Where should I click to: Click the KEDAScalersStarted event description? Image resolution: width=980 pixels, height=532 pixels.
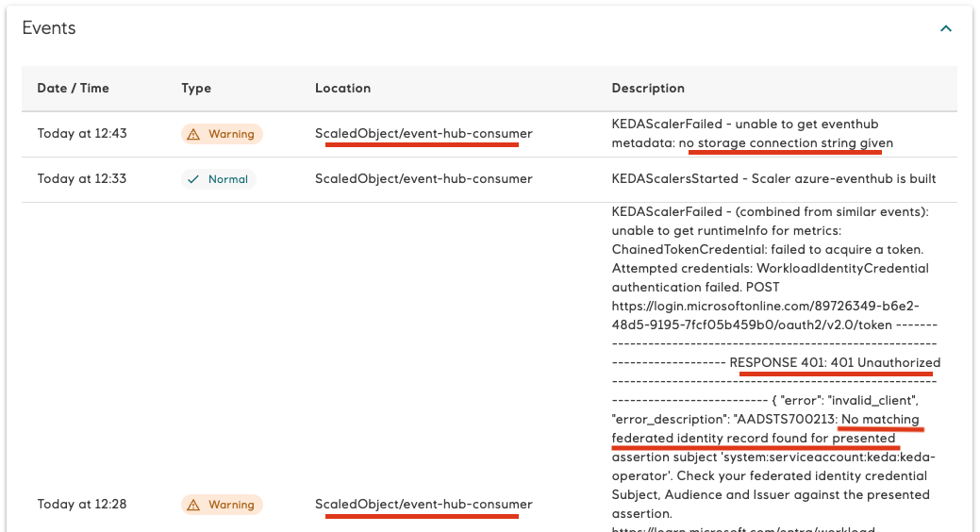click(773, 179)
